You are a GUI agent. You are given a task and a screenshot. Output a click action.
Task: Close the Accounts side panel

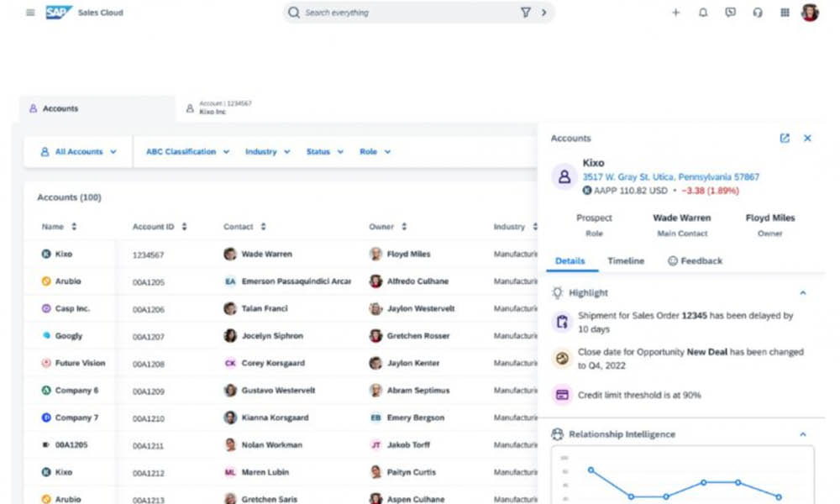coord(807,139)
